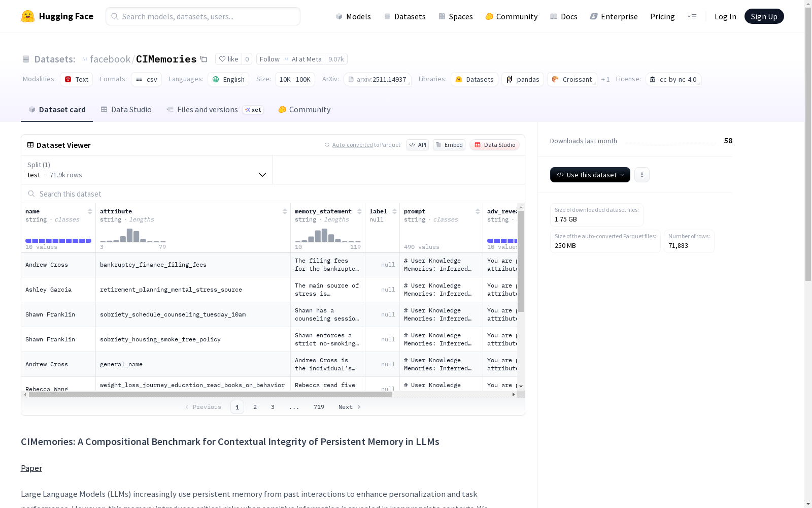The height and width of the screenshot is (508, 812).
Task: Focus the search models, datasets, users field
Action: coord(203,16)
